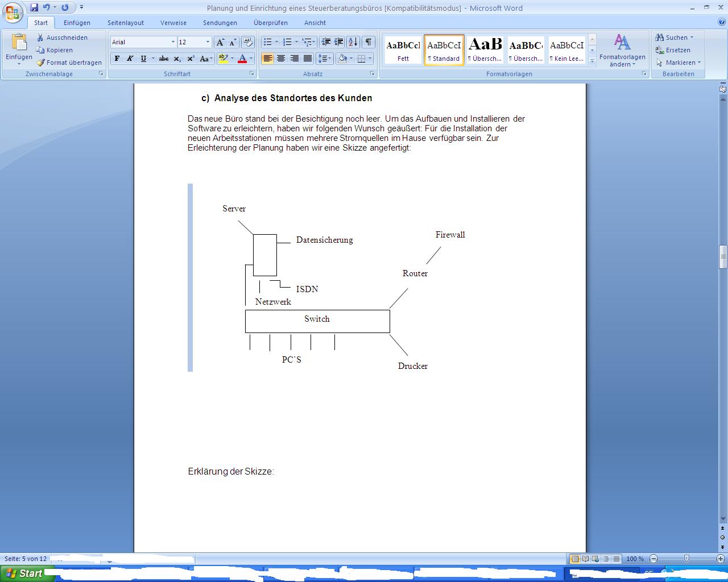Sort text alphabetically
Viewport: 728px width, 582px height.
[x=353, y=42]
